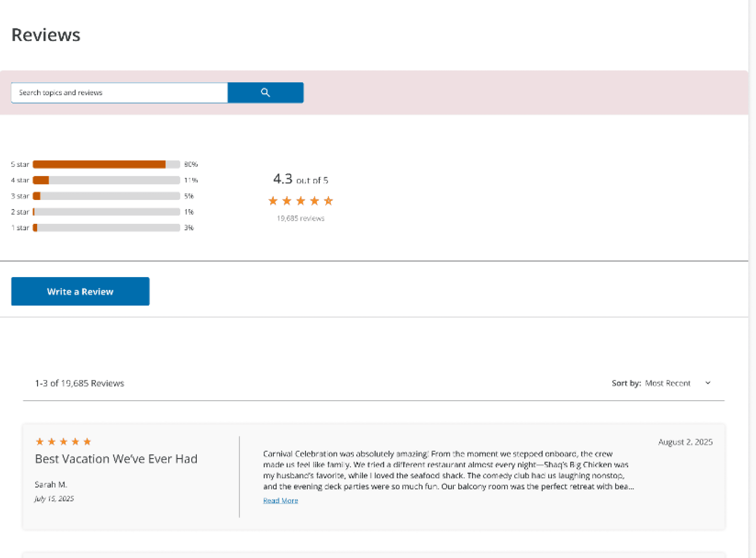Image resolution: width=756 pixels, height=558 pixels.
Task: Click fifth star in Sarah M.'s review
Action: point(87,442)
